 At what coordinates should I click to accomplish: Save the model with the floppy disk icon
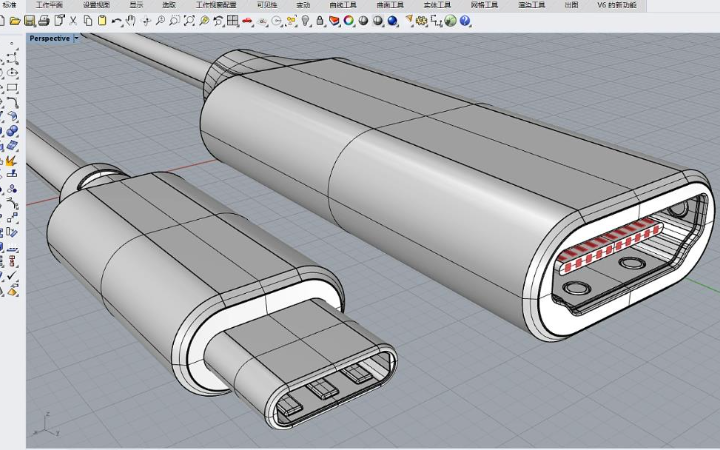click(29, 20)
